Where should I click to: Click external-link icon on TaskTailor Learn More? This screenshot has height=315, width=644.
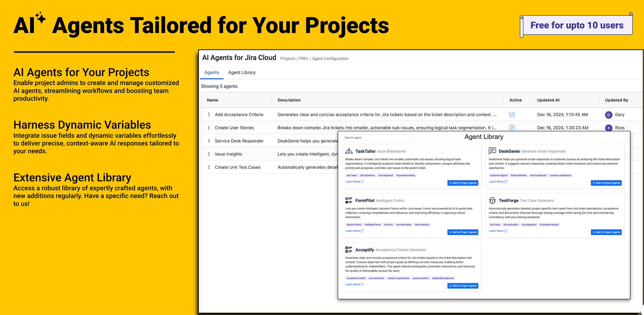tap(362, 181)
